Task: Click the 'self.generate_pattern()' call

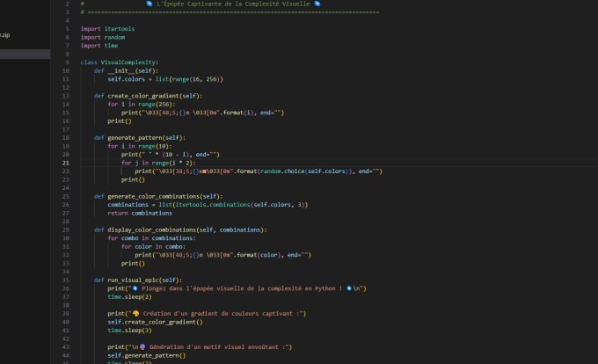Action: point(147,355)
